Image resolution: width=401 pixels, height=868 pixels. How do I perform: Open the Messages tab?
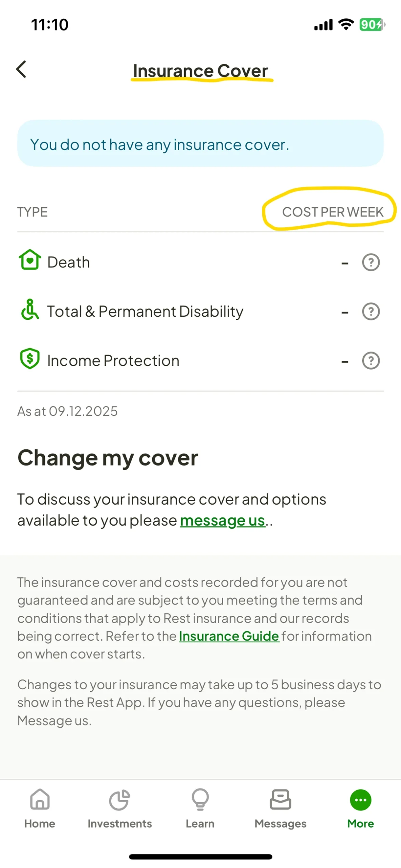(280, 808)
